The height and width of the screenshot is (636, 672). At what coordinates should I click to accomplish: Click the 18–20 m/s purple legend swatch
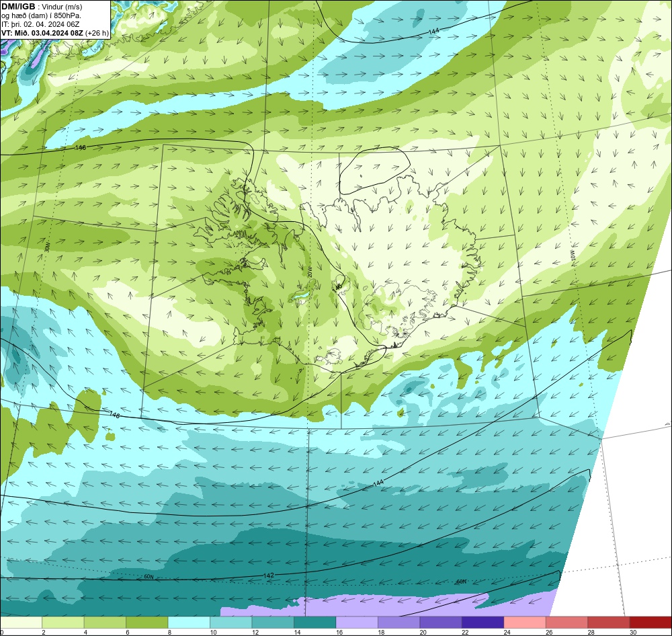pos(399,623)
